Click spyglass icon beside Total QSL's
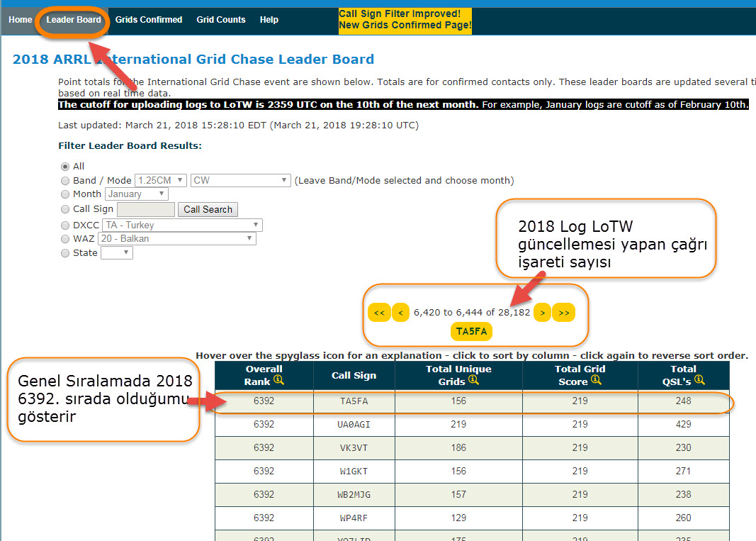The width and height of the screenshot is (756, 541). (699, 380)
